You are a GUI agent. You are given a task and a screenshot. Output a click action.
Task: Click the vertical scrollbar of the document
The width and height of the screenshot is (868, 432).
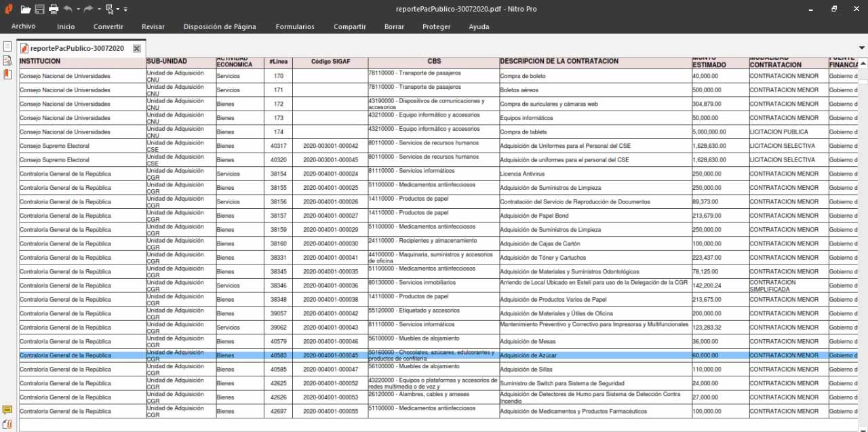863,244
